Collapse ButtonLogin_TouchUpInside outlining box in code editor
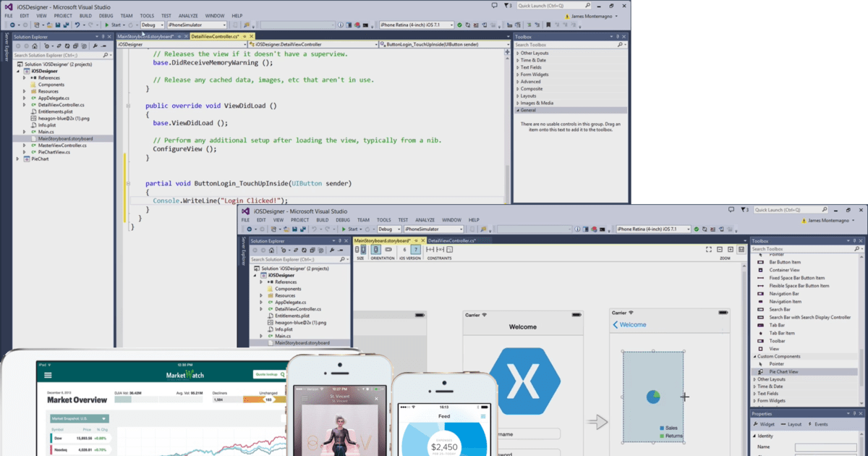This screenshot has width=868, height=456. coord(128,183)
